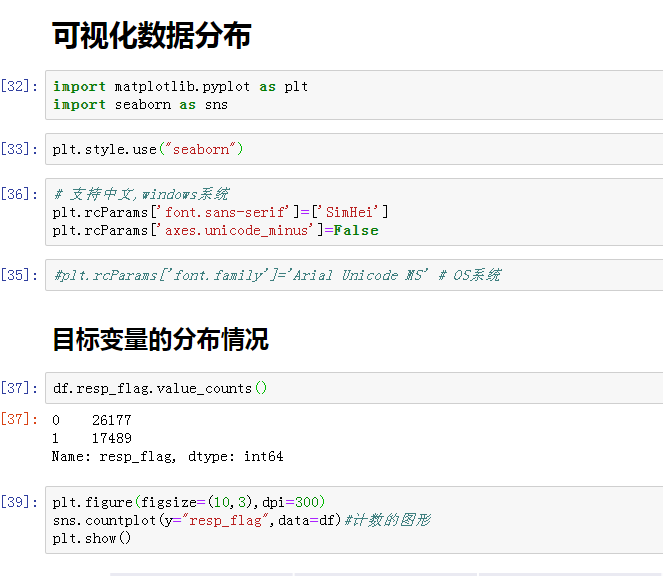Screen dimensions: 663x576
Task: Click the import seaborn as sns line
Action: point(140,105)
